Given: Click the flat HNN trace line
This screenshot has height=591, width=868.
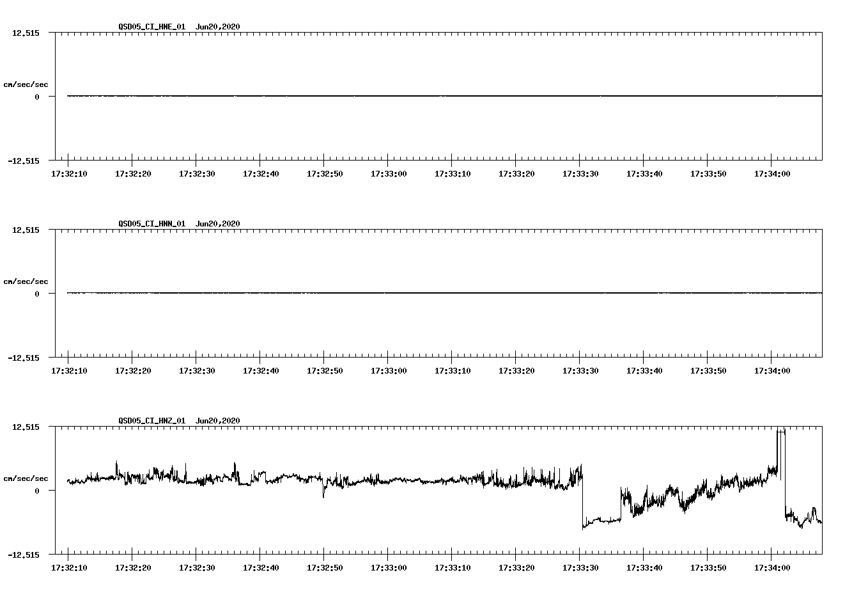Looking at the screenshot, I should click(x=445, y=293).
